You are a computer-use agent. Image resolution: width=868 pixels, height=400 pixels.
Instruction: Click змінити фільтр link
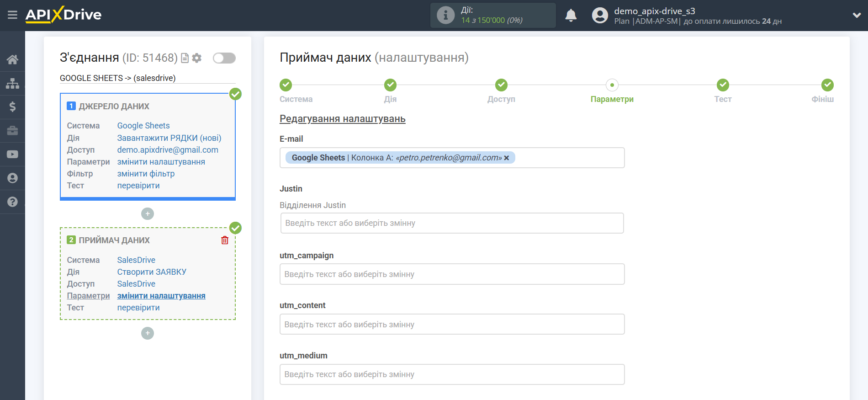[146, 174]
